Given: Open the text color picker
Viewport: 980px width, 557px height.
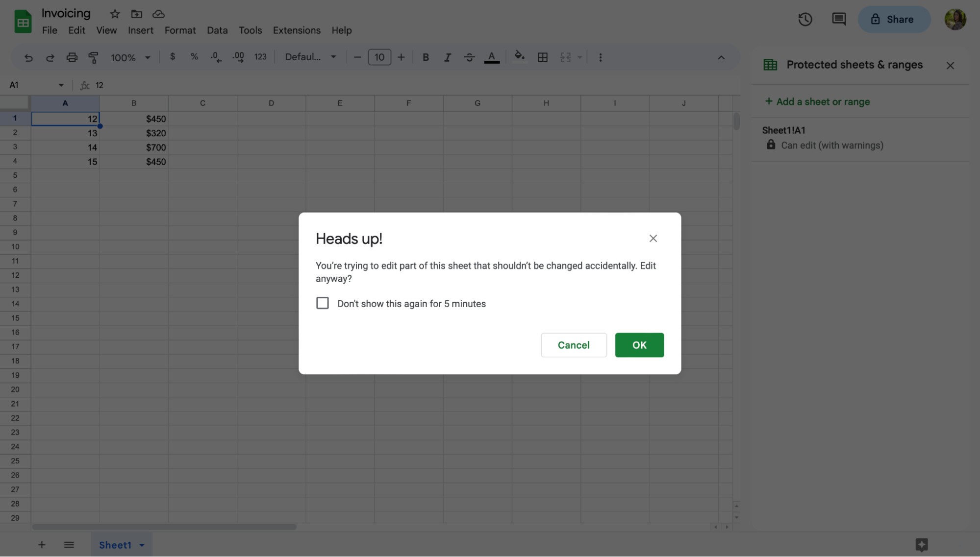Looking at the screenshot, I should 492,57.
